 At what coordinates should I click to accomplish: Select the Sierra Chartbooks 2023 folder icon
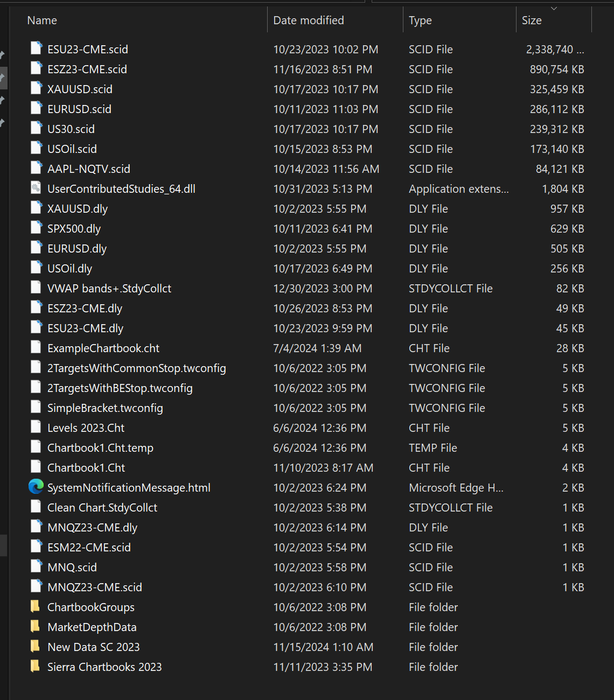pos(35,666)
